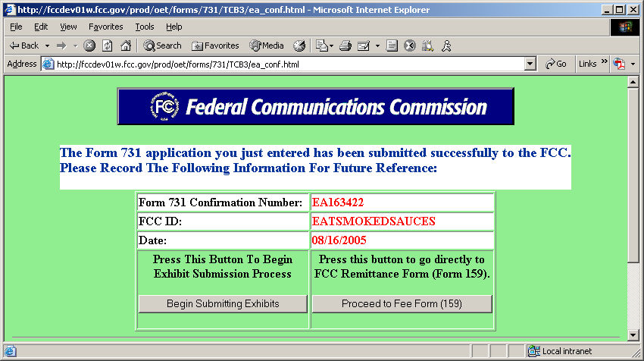Click the Form 731 Confirmation Number label

(220, 202)
